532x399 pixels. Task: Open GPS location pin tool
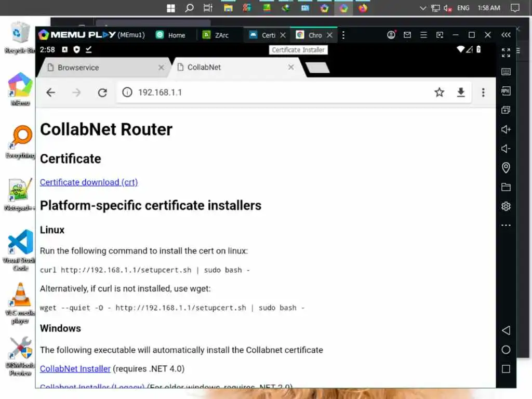pos(506,168)
